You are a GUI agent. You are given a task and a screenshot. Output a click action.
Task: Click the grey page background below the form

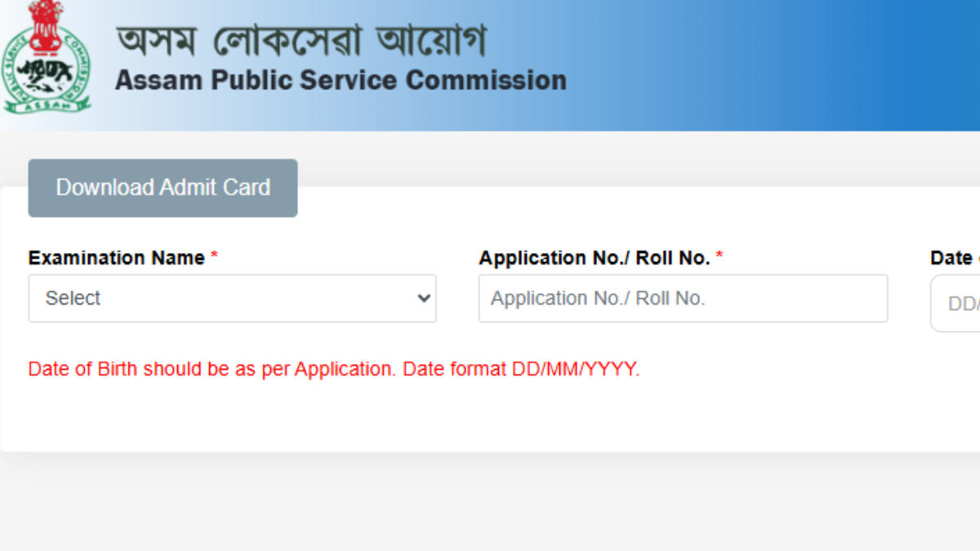[x=490, y=506]
